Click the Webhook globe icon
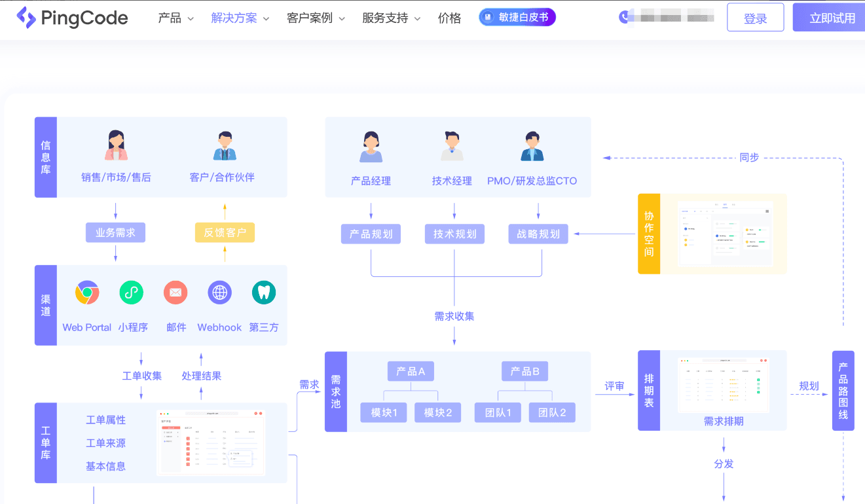The width and height of the screenshot is (865, 504). pos(220,292)
